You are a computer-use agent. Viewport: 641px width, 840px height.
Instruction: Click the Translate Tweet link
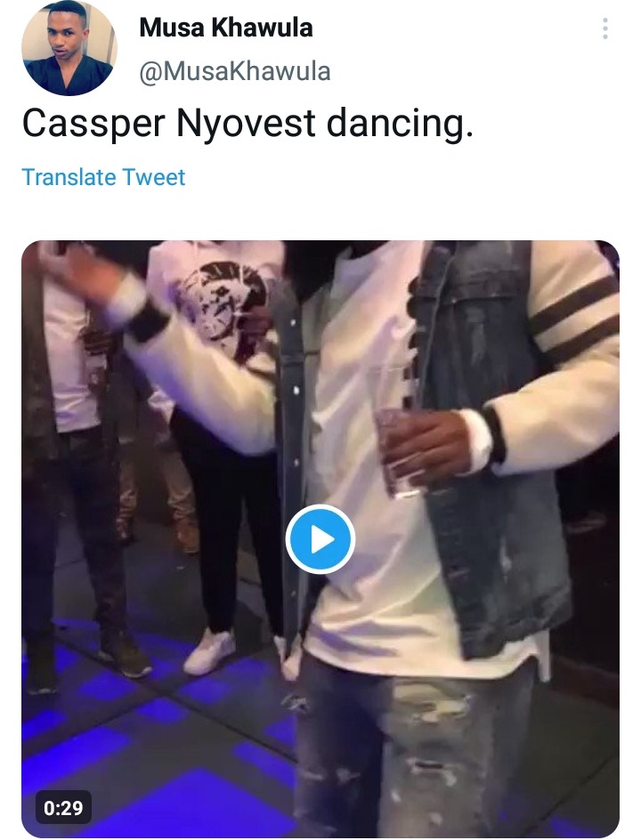pyautogui.click(x=103, y=177)
